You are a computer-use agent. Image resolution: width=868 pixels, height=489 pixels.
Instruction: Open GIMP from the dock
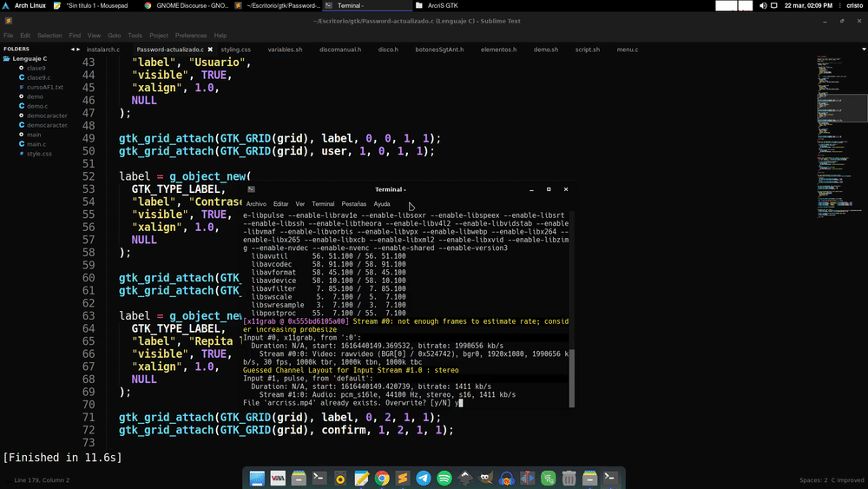485,478
